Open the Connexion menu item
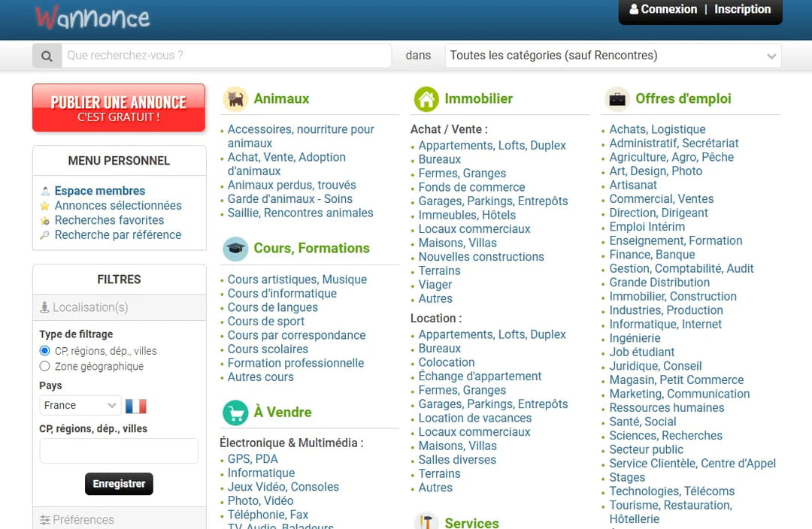 click(663, 10)
